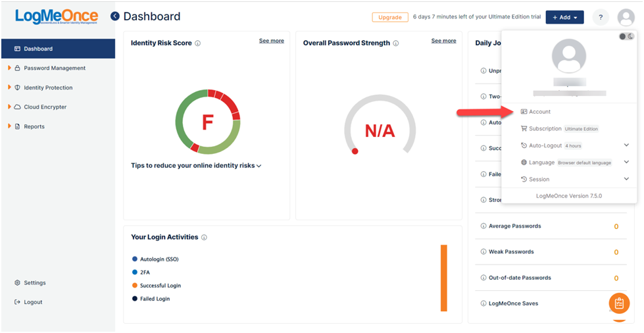This screenshot has height=333, width=644.
Task: Click LogMeOnce Version 7.5.0 text
Action: click(x=569, y=195)
